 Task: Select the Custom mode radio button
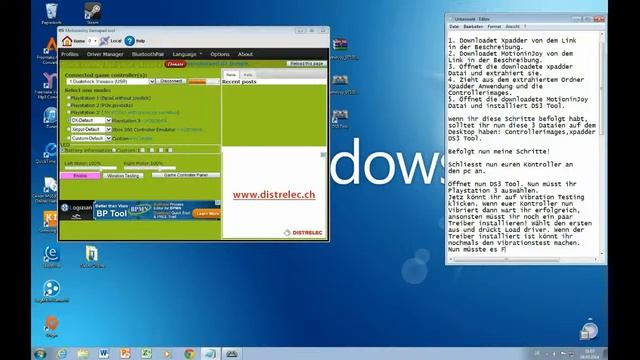(69, 138)
